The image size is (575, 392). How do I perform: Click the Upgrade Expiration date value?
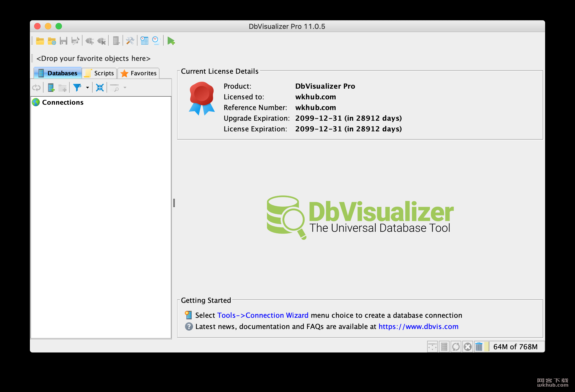(348, 118)
